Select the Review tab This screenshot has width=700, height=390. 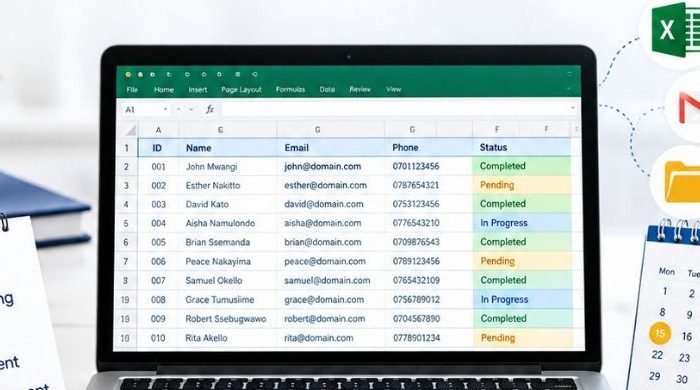click(360, 89)
